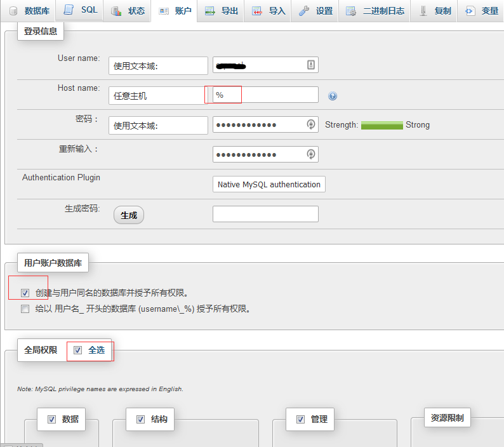Viewport: 504px width, 447px height.
Task: Click the 导入 import icon
Action: pos(257,11)
